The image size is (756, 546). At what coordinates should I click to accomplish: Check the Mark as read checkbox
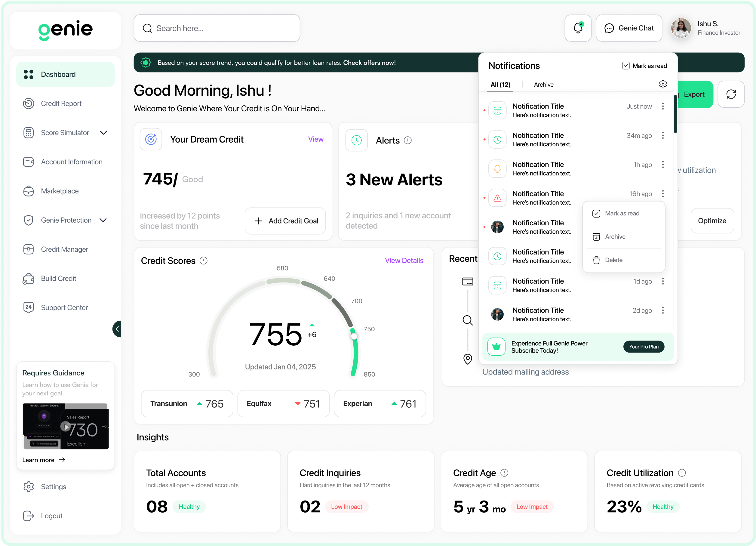626,66
